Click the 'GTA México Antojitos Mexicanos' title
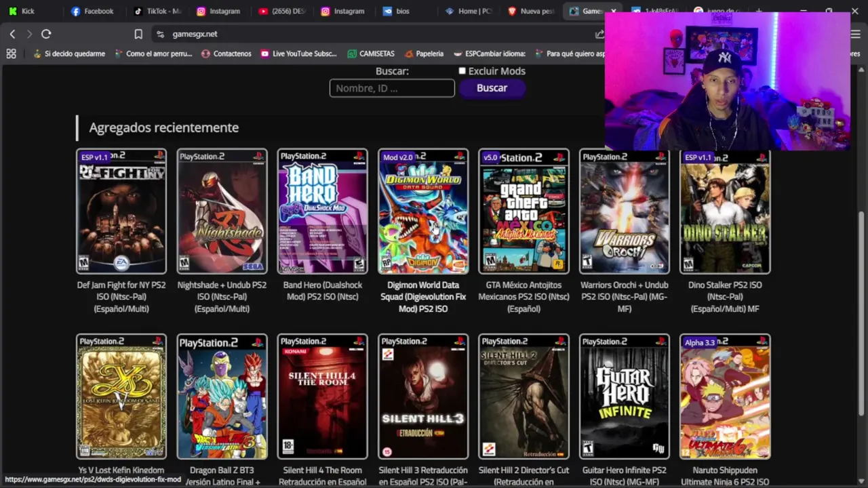This screenshot has width=868, height=488. point(524,297)
